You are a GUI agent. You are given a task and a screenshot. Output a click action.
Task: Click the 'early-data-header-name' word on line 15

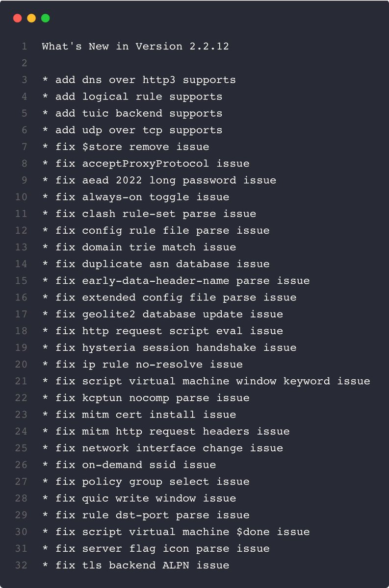[x=156, y=281]
